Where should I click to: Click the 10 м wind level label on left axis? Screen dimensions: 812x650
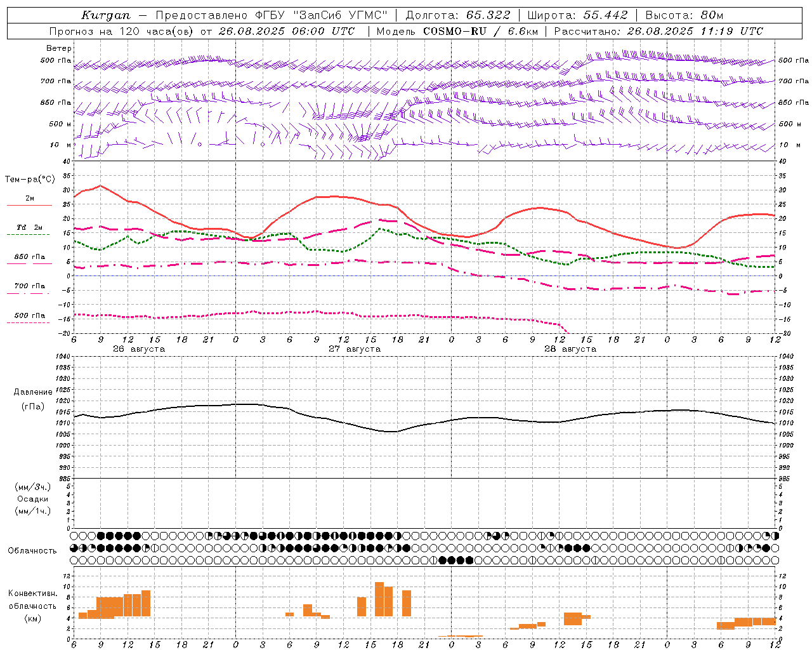62,145
